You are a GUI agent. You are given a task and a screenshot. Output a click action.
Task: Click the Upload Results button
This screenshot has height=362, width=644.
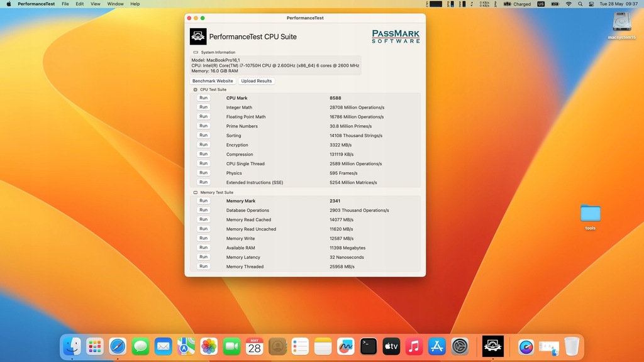(x=257, y=81)
